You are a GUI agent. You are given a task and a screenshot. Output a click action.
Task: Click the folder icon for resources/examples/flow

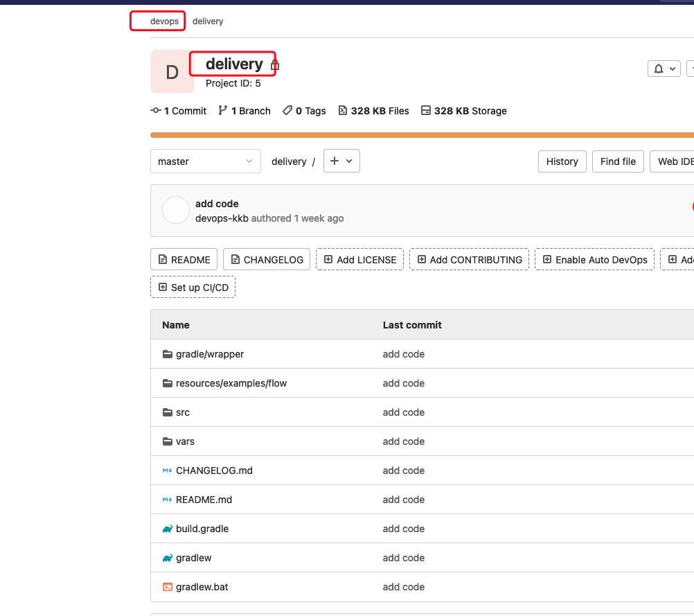[x=168, y=383]
